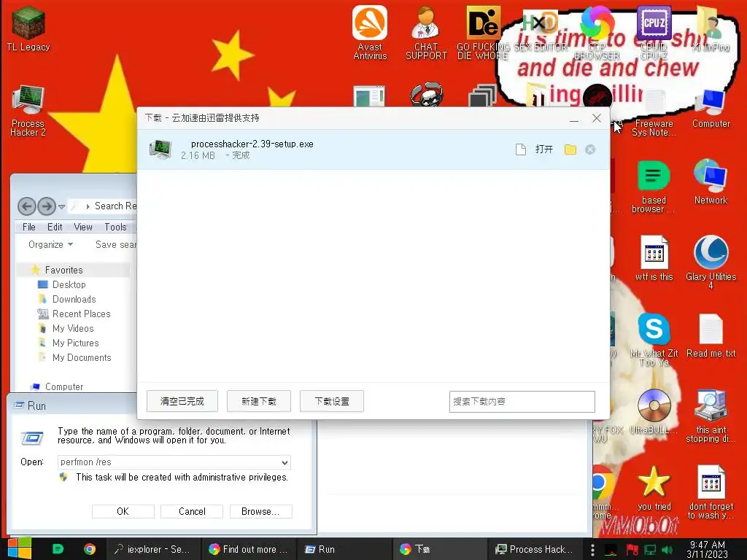Viewport: 747px width, 560px height.
Task: Select the De desktop icon
Action: pyautogui.click(x=483, y=32)
